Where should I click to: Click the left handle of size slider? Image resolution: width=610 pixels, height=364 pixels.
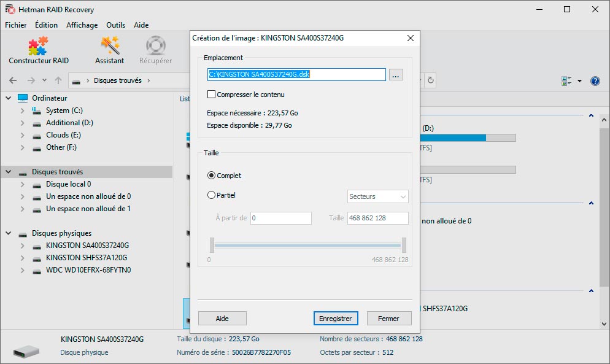point(212,246)
